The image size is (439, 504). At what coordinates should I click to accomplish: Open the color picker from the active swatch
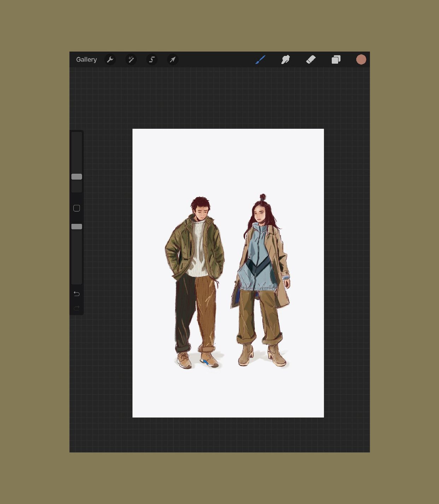coord(361,59)
